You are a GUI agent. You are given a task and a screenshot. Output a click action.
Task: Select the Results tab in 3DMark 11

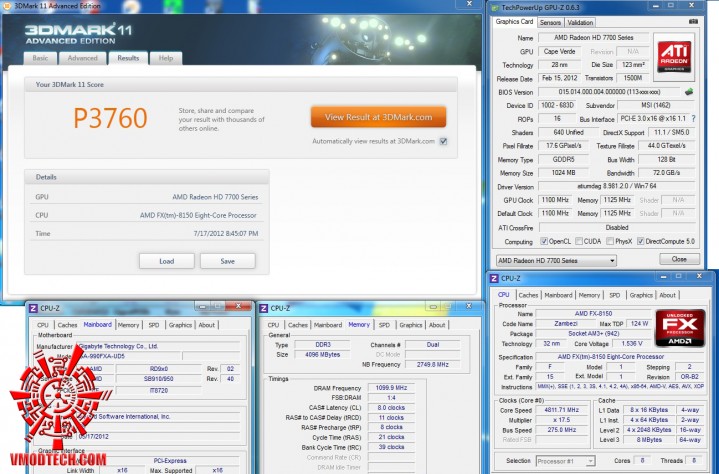click(x=128, y=58)
